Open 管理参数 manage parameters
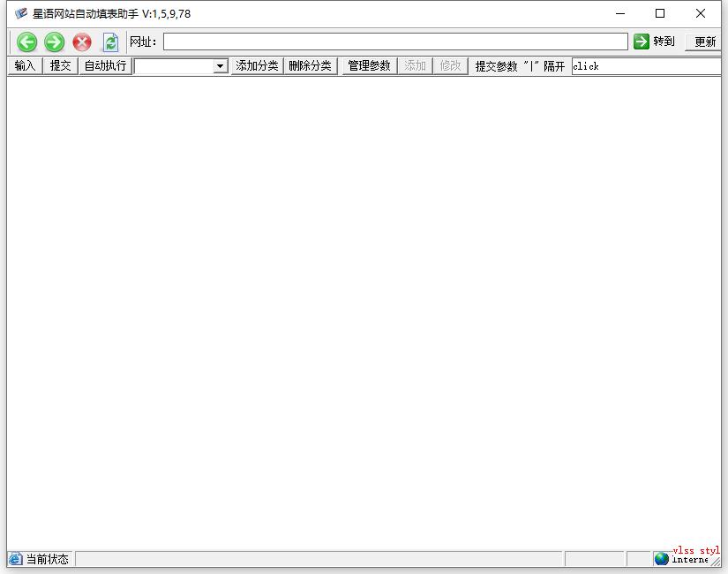Image resolution: width=728 pixels, height=574 pixels. point(369,66)
